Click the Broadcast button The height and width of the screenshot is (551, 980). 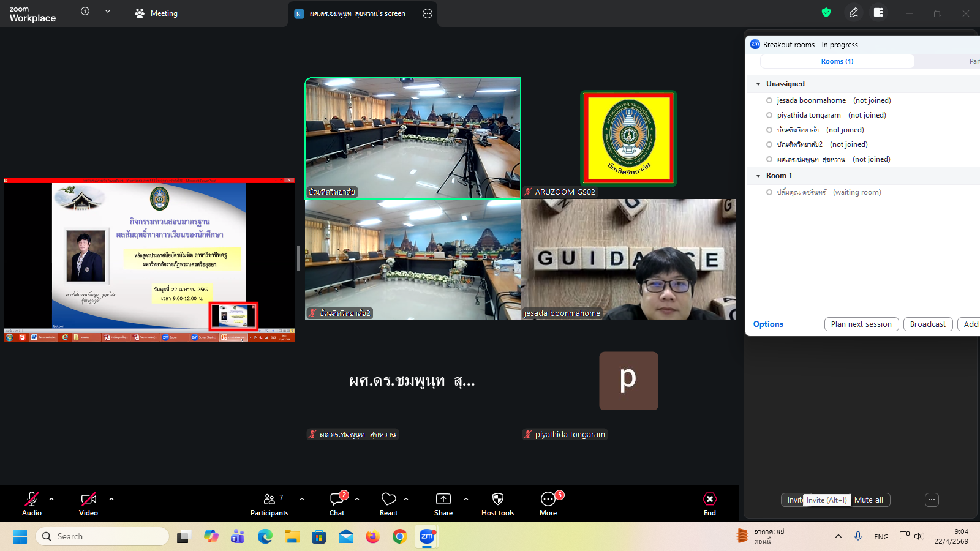[x=927, y=324]
